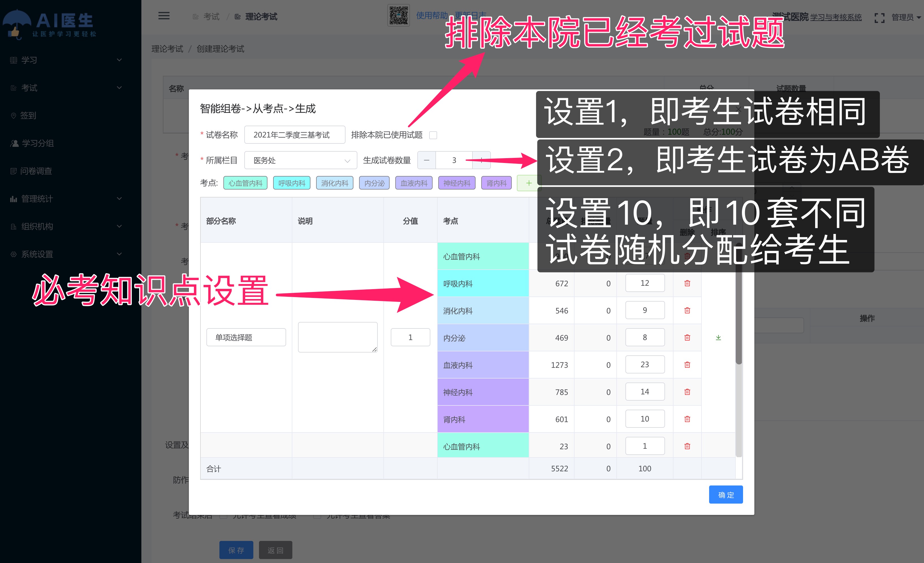Image resolution: width=924 pixels, height=563 pixels.
Task: Delete the 呼吸内科 row trash icon
Action: [687, 283]
